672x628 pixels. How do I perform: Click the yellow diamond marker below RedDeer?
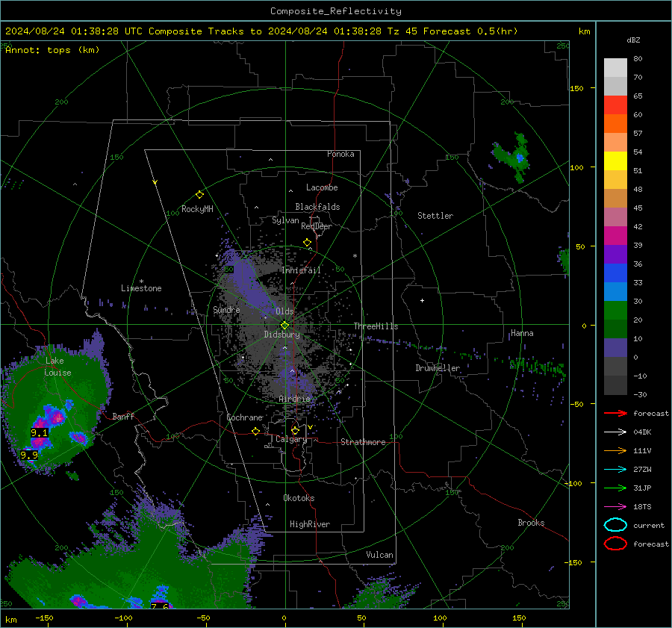coord(307,243)
